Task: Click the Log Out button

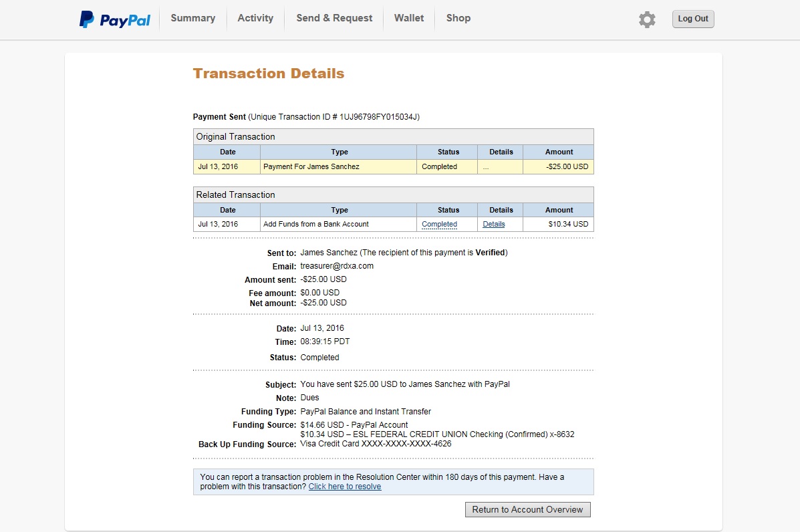Action: click(x=693, y=19)
